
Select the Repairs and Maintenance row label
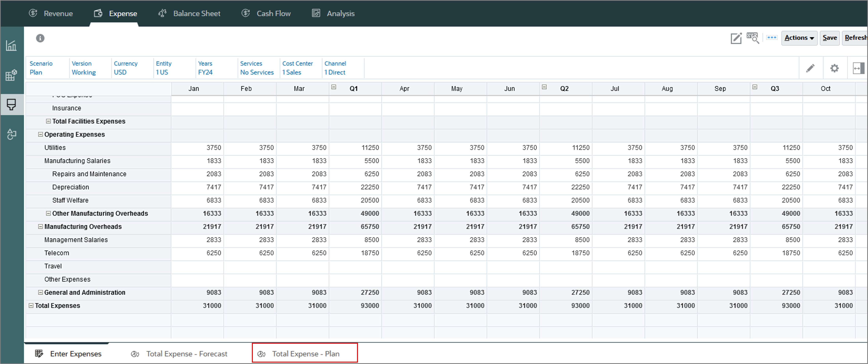(89, 174)
